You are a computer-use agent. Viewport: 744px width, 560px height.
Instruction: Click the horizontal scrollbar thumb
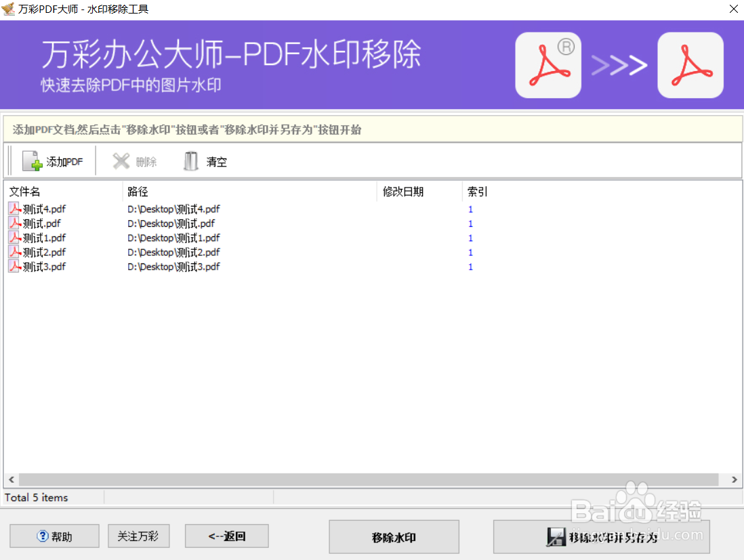(x=369, y=479)
